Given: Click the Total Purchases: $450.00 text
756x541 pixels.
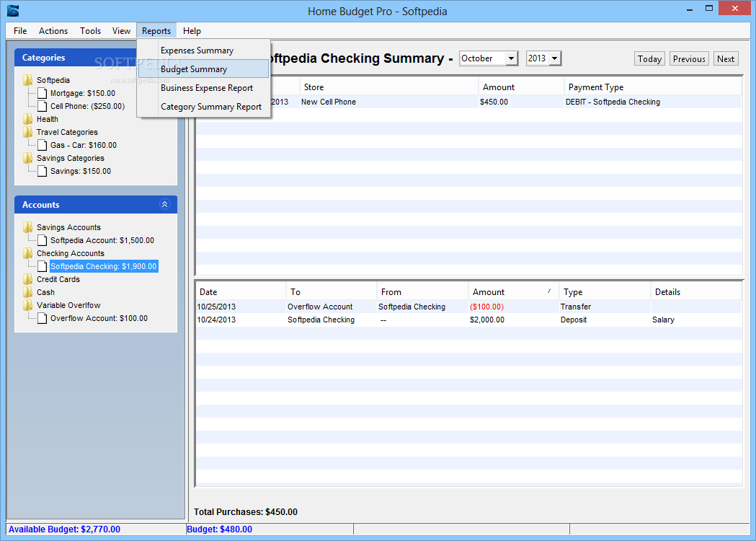Looking at the screenshot, I should (246, 512).
